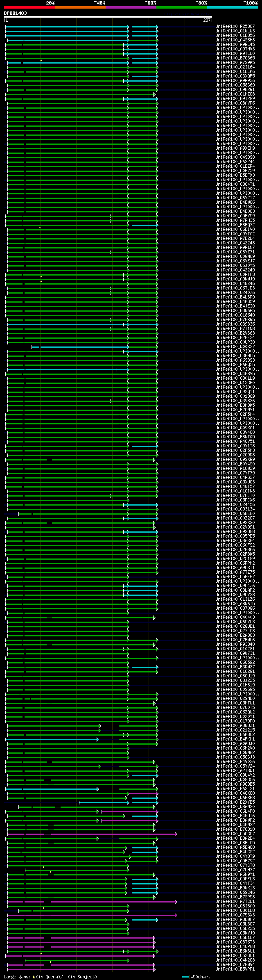Viewport: 262px width, 980px height.
Task: Select the UniRef100_C5MFL3 label
Action: [235, 879]
